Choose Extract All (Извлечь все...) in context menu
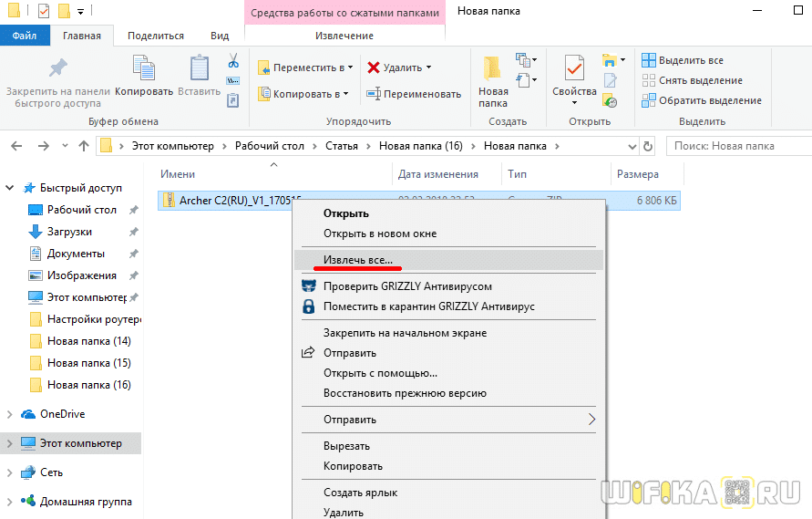812x519 pixels. (x=358, y=261)
